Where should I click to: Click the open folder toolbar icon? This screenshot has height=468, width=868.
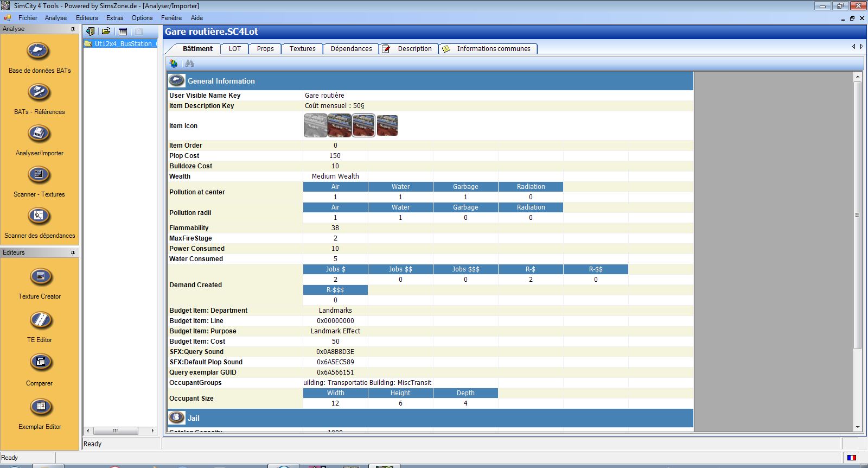click(106, 31)
